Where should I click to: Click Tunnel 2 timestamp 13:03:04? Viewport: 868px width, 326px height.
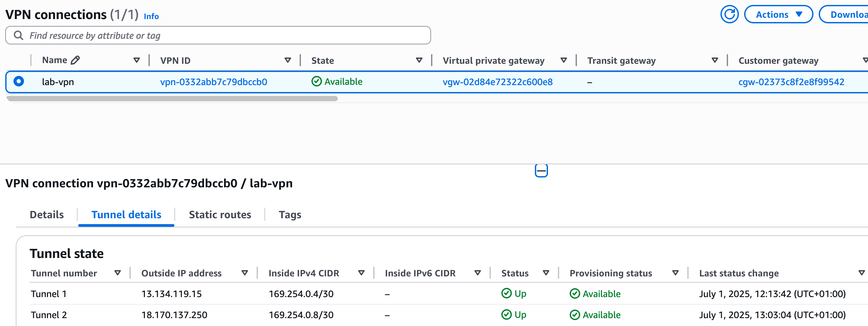(773, 315)
